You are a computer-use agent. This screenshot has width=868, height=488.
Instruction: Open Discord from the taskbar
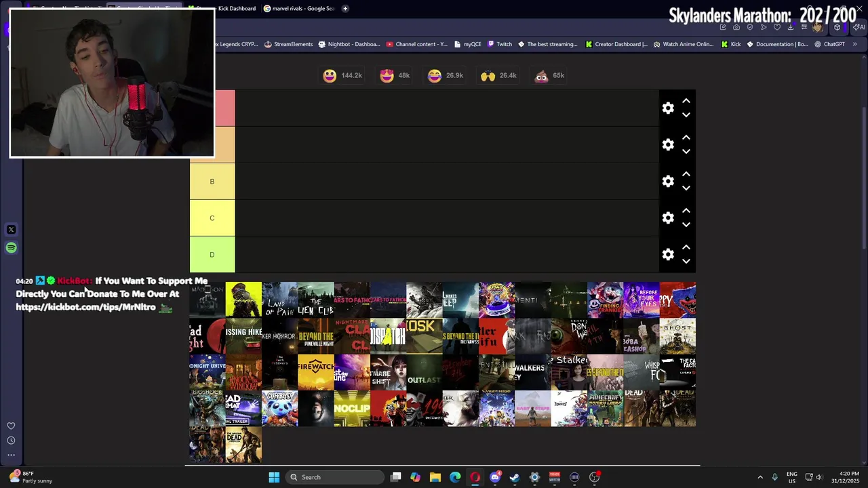[x=495, y=477]
